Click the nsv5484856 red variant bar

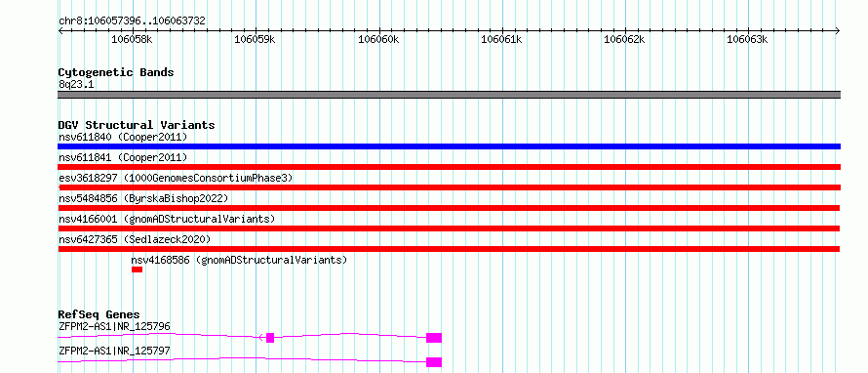tap(449, 208)
